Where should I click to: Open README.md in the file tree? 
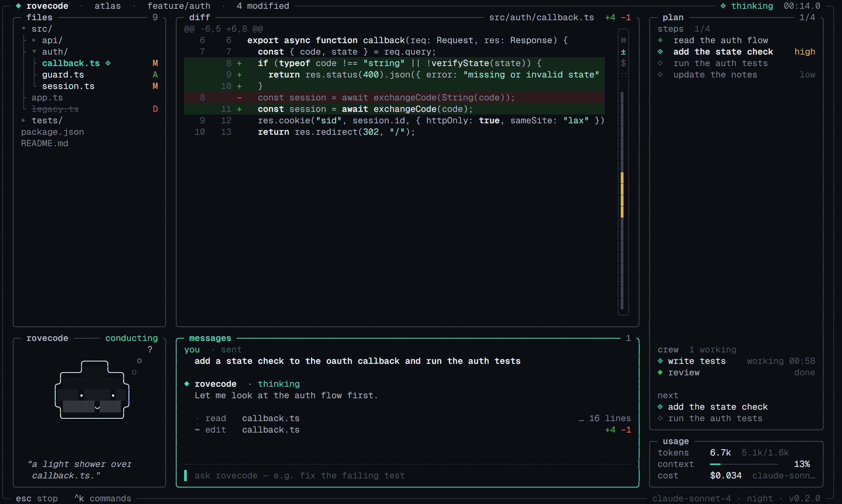45,144
